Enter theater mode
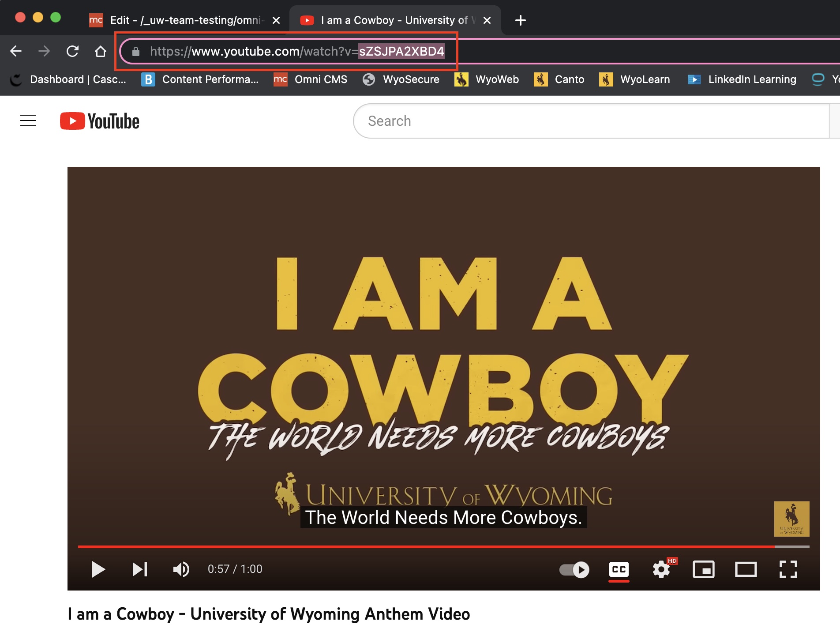Image resolution: width=840 pixels, height=632 pixels. pos(746,569)
